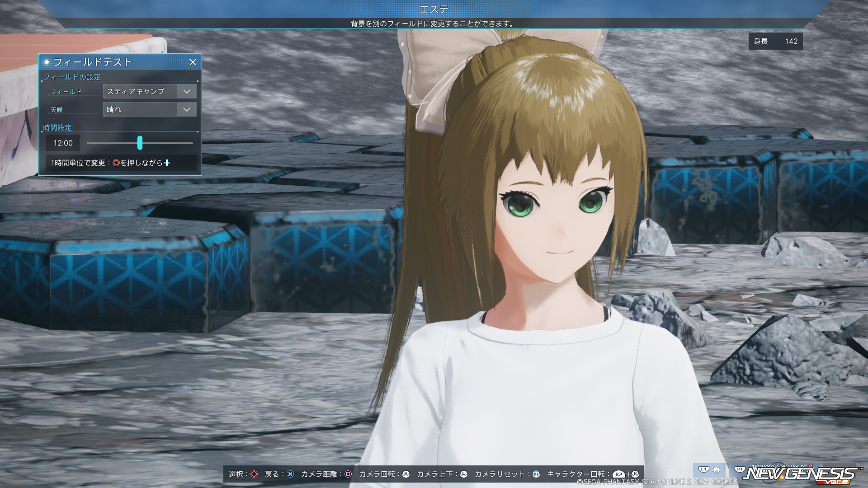
Task: Click the 12:00 time value field
Action: point(63,143)
